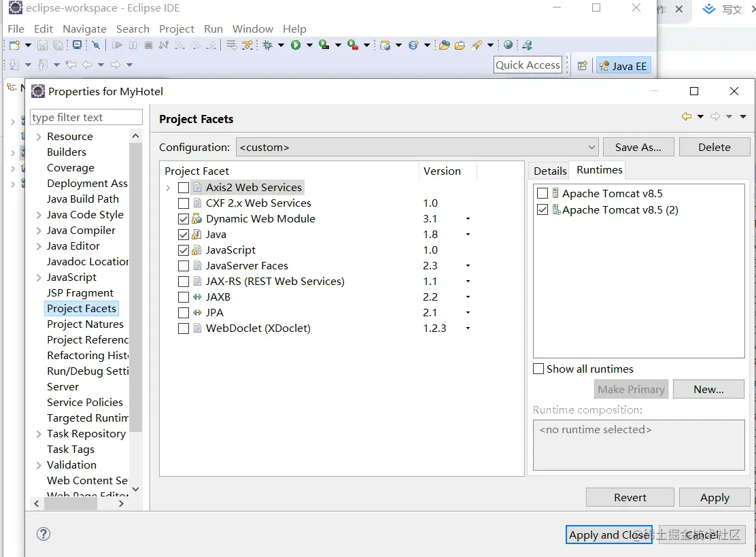Click the Next Annotation icon
The image size is (756, 557).
pyautogui.click(x=14, y=64)
